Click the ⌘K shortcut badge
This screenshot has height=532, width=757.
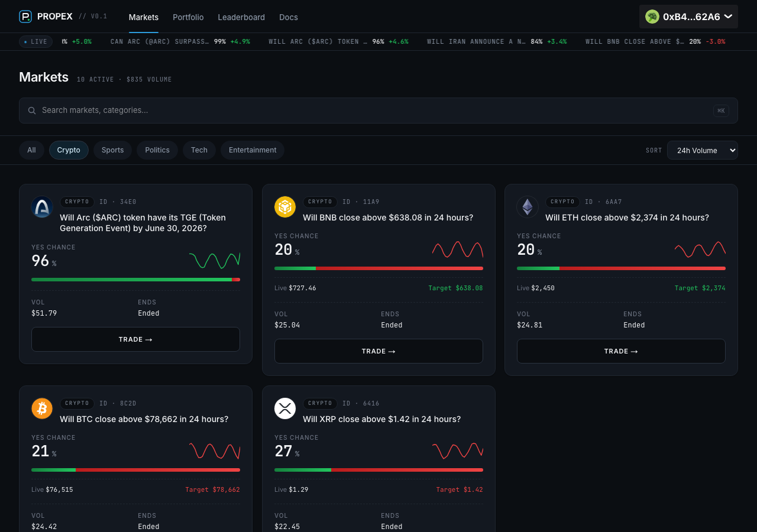tap(721, 111)
